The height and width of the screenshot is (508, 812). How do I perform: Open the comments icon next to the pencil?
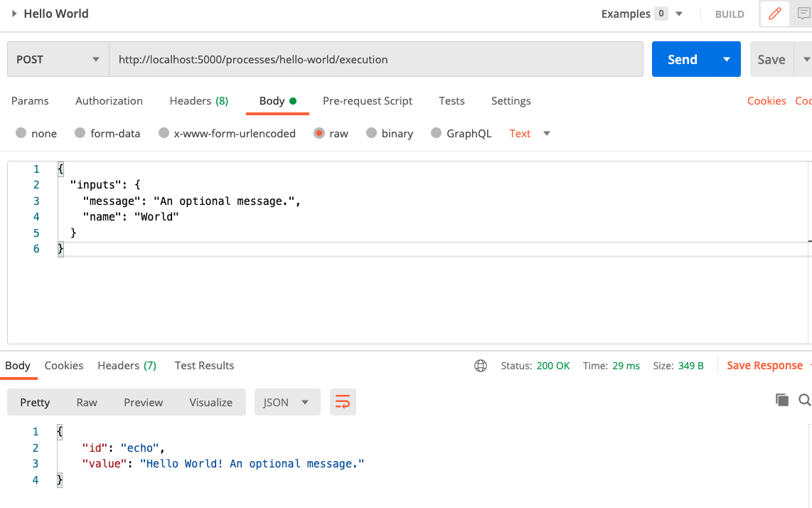click(804, 14)
